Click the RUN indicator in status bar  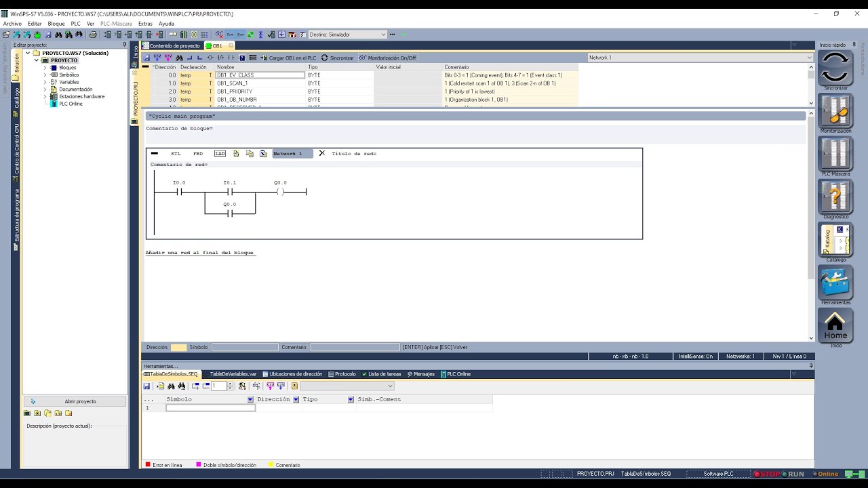tap(793, 474)
